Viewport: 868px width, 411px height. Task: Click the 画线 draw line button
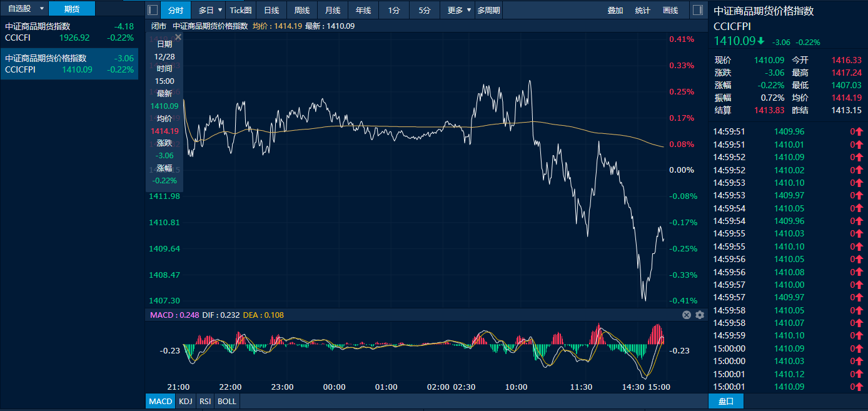coord(670,10)
